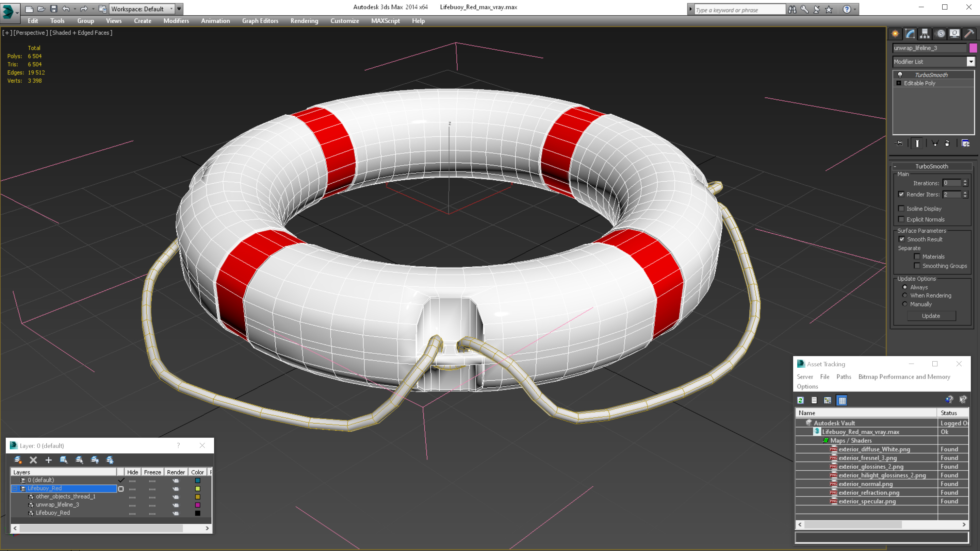
Task: Click the save file floppy icon
Action: coord(54,9)
